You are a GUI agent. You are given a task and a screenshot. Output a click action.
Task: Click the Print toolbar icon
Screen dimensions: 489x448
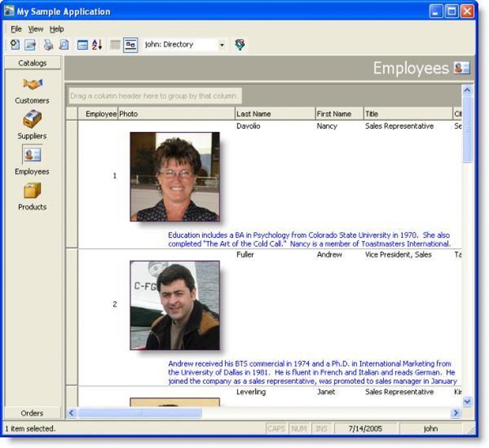48,45
